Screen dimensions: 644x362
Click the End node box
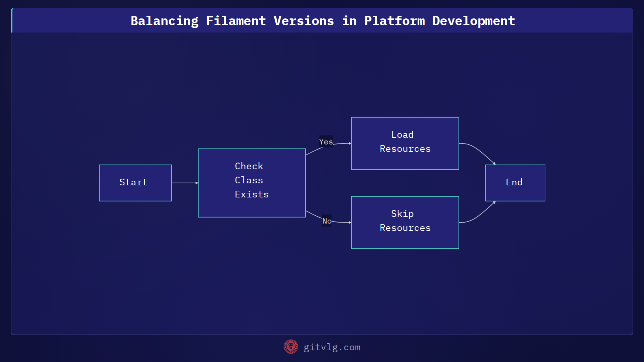tap(515, 183)
